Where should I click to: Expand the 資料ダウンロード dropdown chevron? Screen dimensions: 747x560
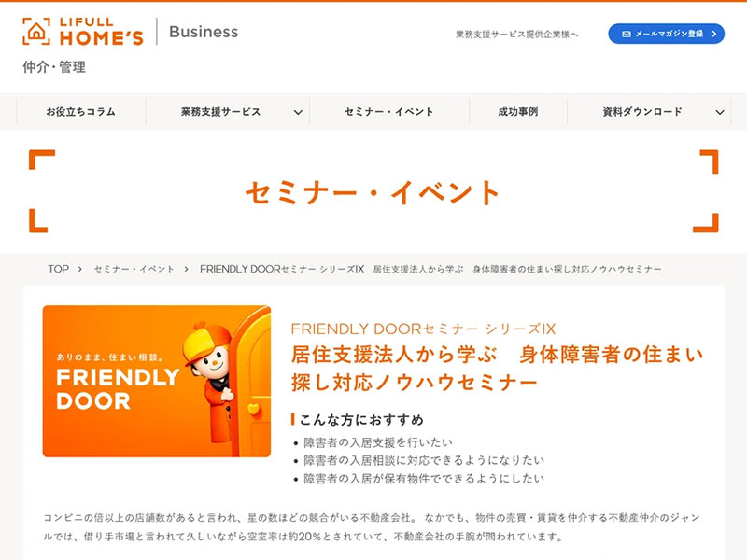point(720,112)
